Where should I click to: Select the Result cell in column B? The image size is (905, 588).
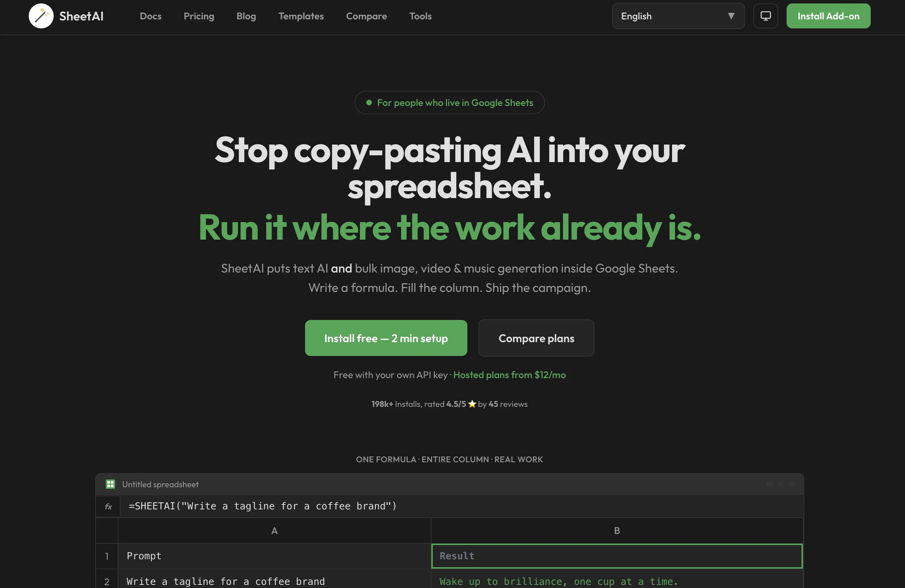pyautogui.click(x=617, y=556)
